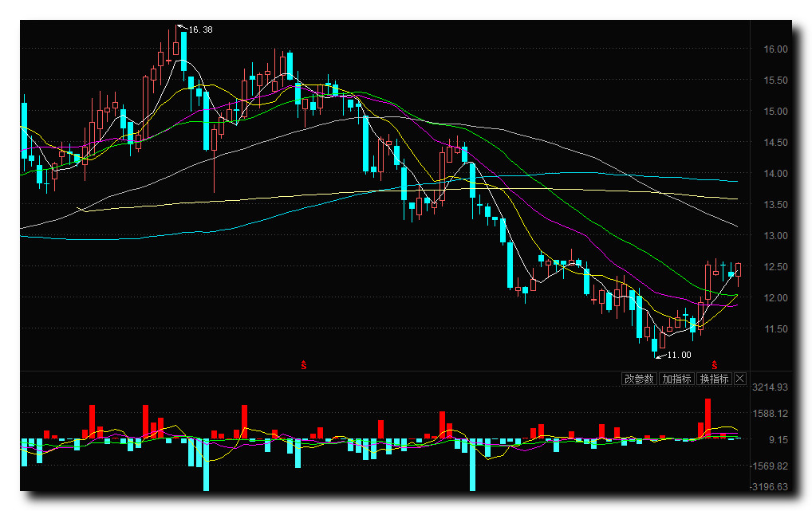Click the 13.00 price axis label

click(x=775, y=235)
